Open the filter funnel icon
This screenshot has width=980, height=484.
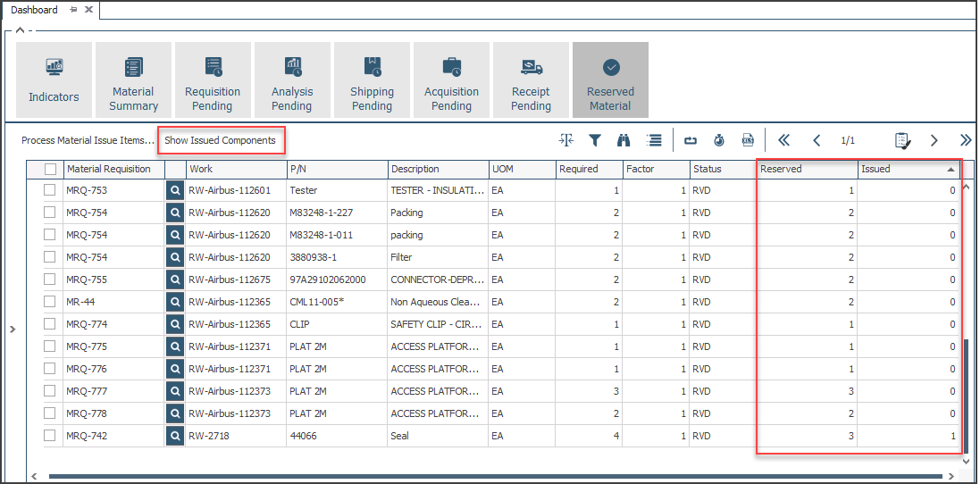click(595, 140)
